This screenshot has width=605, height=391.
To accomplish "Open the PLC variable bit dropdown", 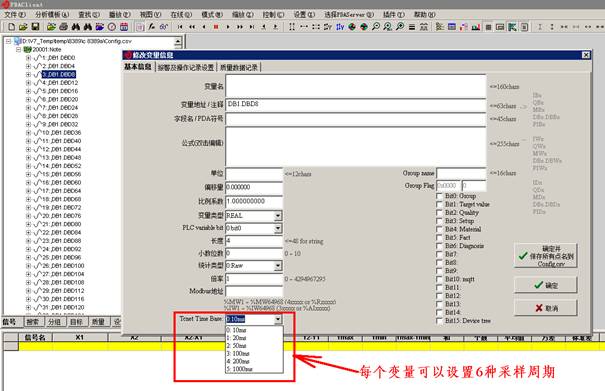I will coord(278,228).
